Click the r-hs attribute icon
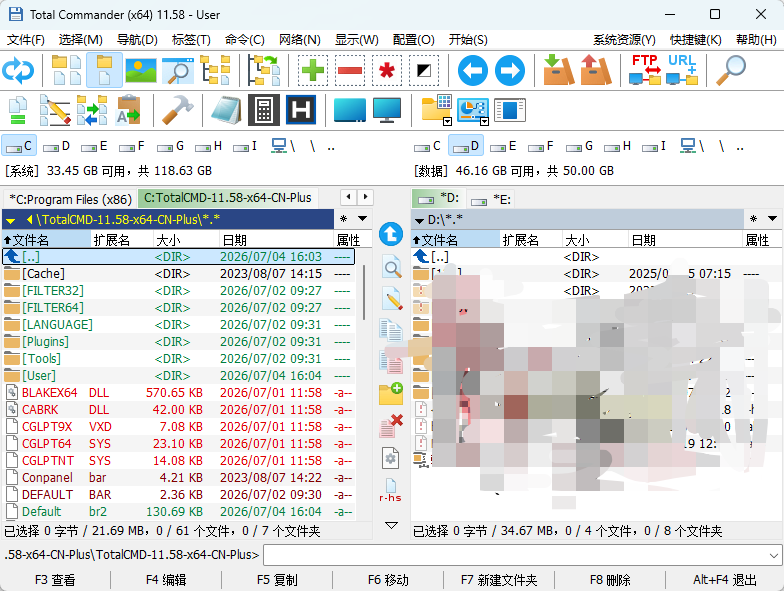Image resolution: width=784 pixels, height=591 pixels. tap(390, 490)
